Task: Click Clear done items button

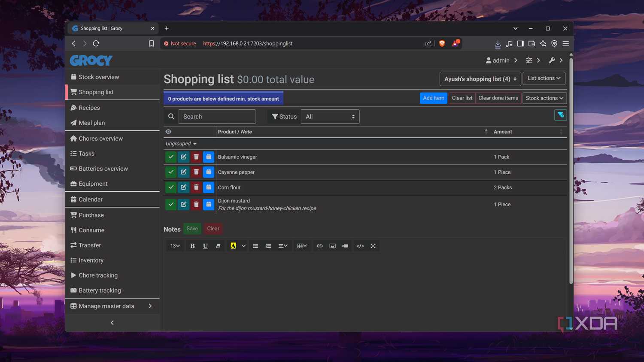Action: pyautogui.click(x=498, y=98)
